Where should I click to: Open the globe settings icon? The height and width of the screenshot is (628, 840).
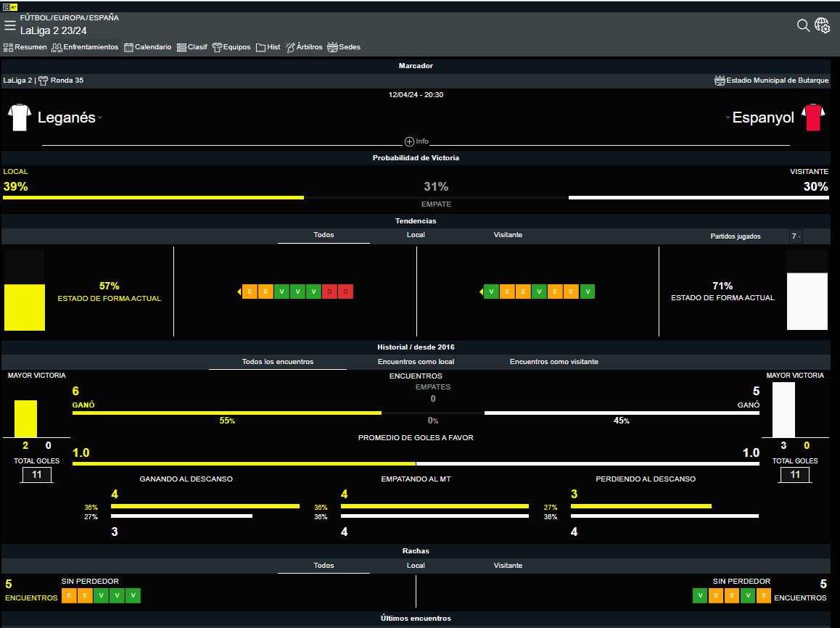(x=823, y=25)
